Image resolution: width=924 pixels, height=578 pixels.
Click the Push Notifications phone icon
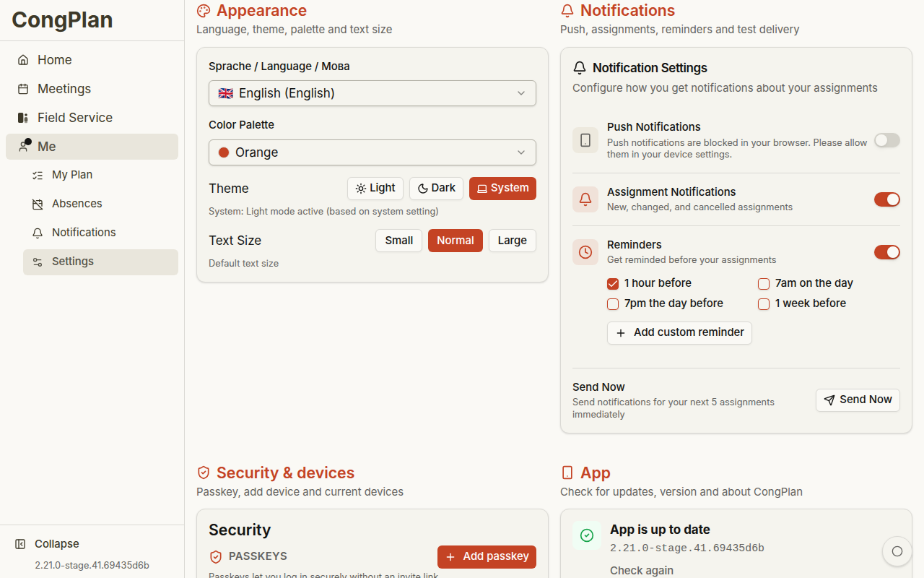pos(585,140)
